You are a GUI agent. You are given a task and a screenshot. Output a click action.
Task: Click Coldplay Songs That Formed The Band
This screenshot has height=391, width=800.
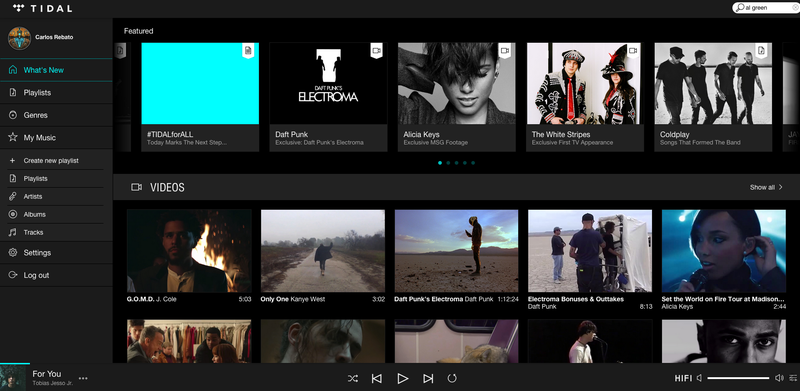tap(700, 142)
